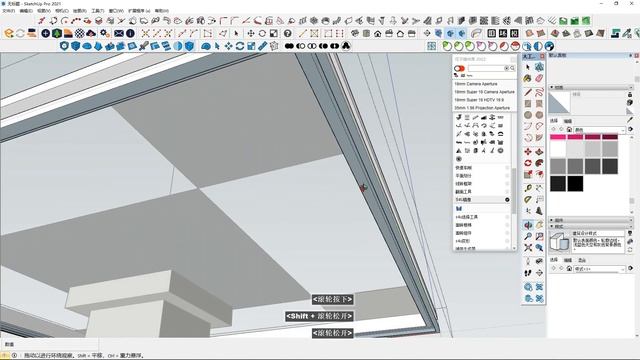This screenshot has height=360, width=640.
Task: Select the Polygon drawing tool
Action: click(x=539, y=115)
